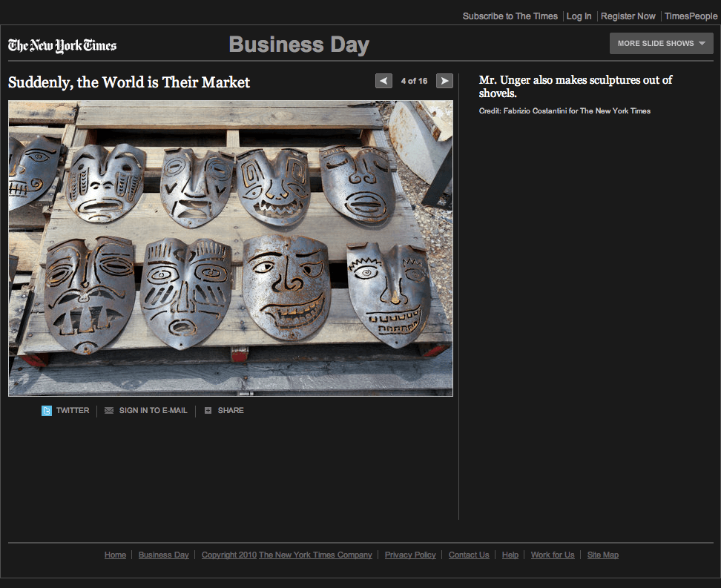Screen dimensions: 721x588
Task: Click the Work for Us link
Action: pos(553,555)
